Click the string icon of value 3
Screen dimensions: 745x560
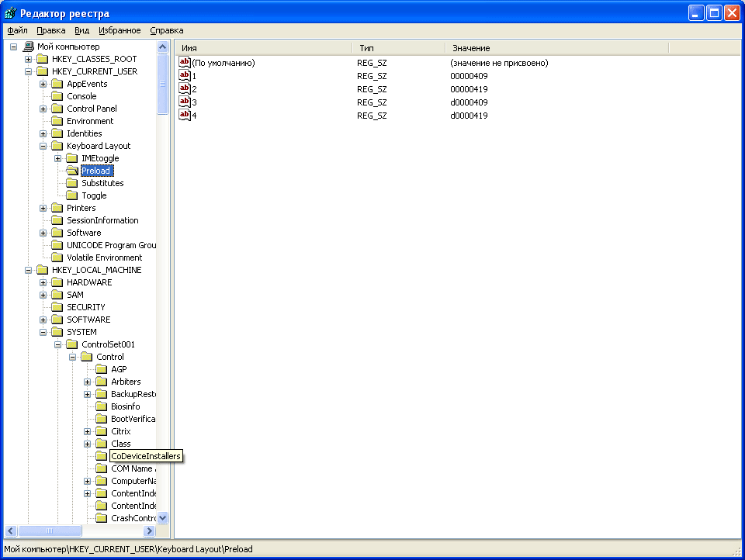[x=185, y=102]
